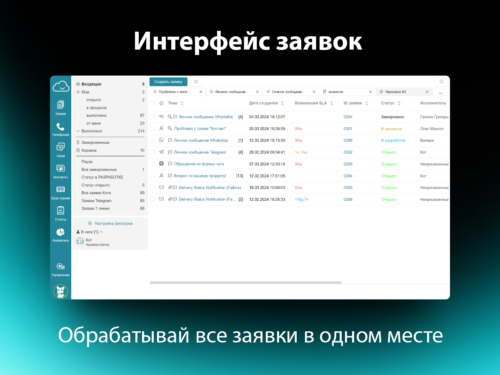The height and width of the screenshot is (375, 500).
Task: Sort by the Дата создания column arrows
Action: (x=282, y=103)
